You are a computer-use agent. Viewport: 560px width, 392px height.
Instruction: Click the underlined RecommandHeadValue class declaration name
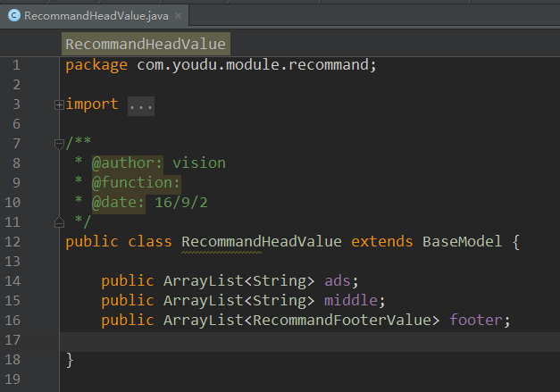pyautogui.click(x=261, y=241)
